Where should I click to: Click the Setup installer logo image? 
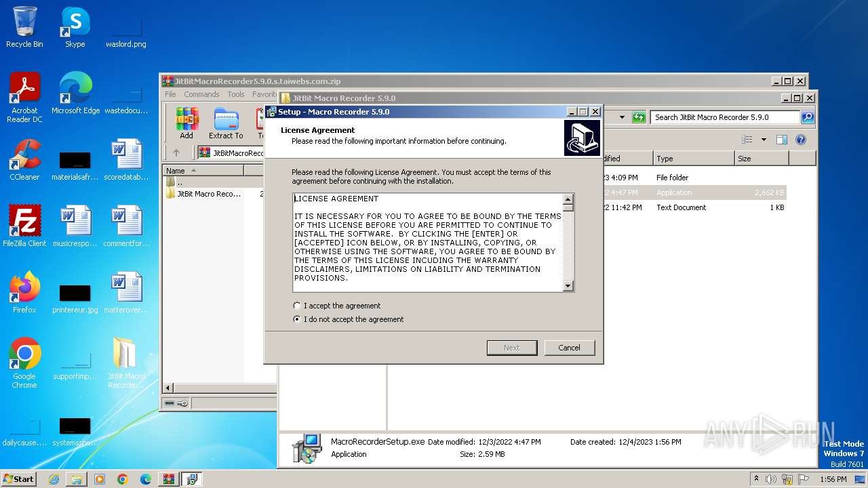point(582,138)
